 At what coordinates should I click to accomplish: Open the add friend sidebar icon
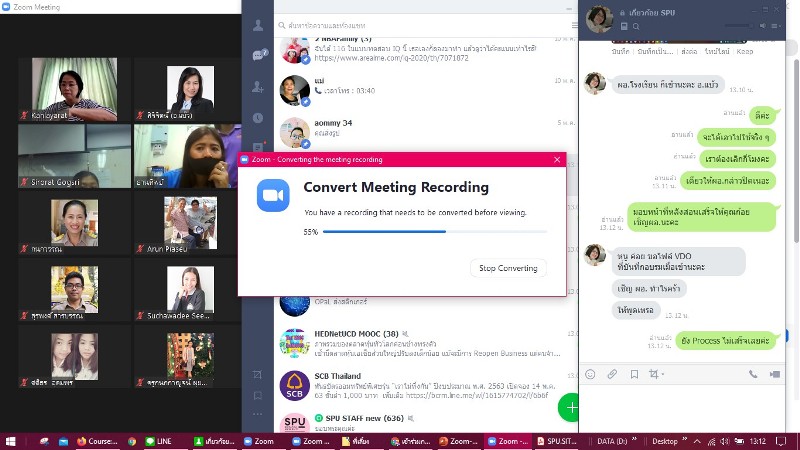[259, 86]
